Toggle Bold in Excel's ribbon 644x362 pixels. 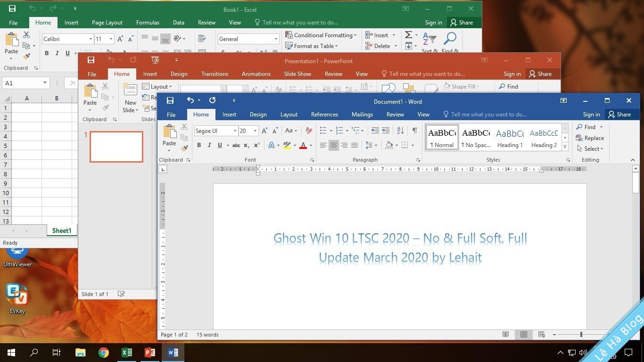tap(47, 53)
